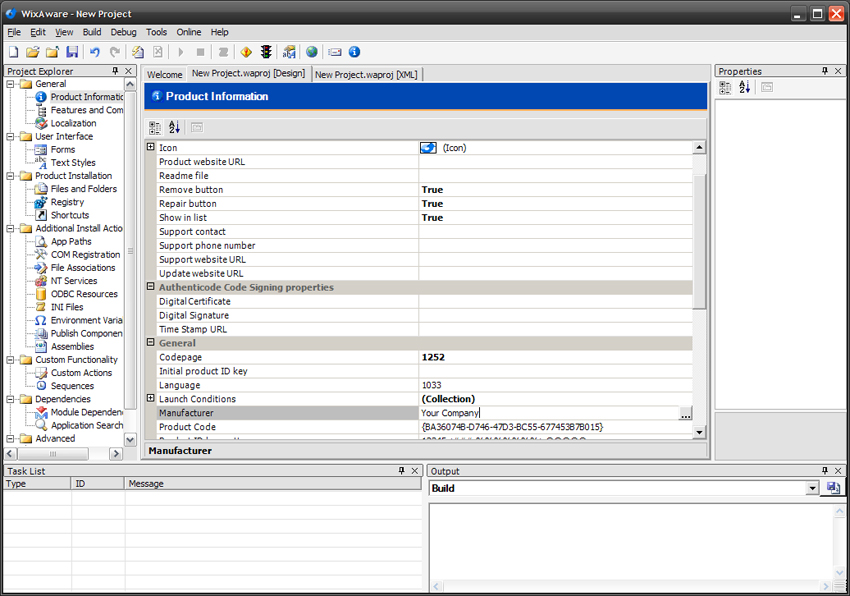Collapse the General folder in Project Explorer

[x=10, y=84]
